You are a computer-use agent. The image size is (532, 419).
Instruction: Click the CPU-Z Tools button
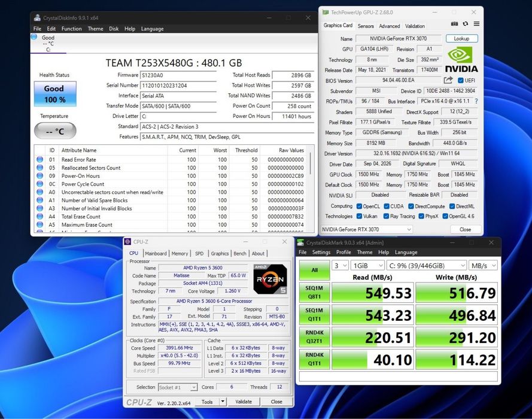(x=207, y=402)
